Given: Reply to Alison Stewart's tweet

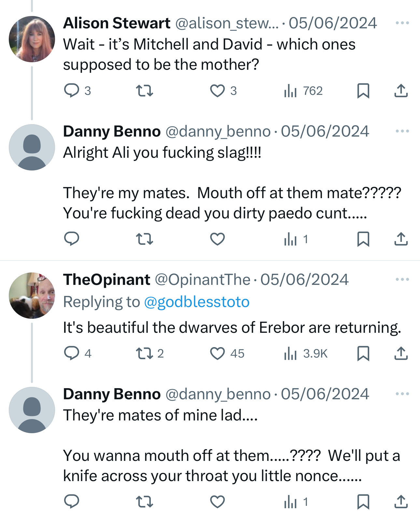Looking at the screenshot, I should tap(72, 91).
